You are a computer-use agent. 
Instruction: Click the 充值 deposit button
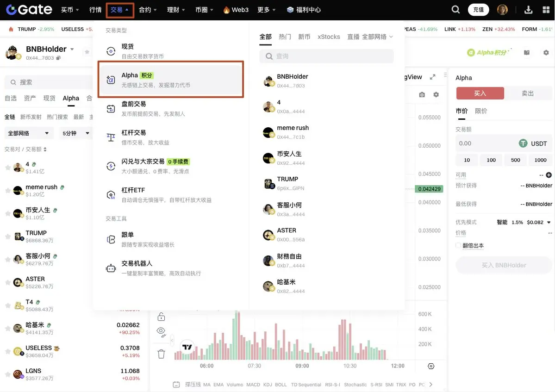(479, 10)
